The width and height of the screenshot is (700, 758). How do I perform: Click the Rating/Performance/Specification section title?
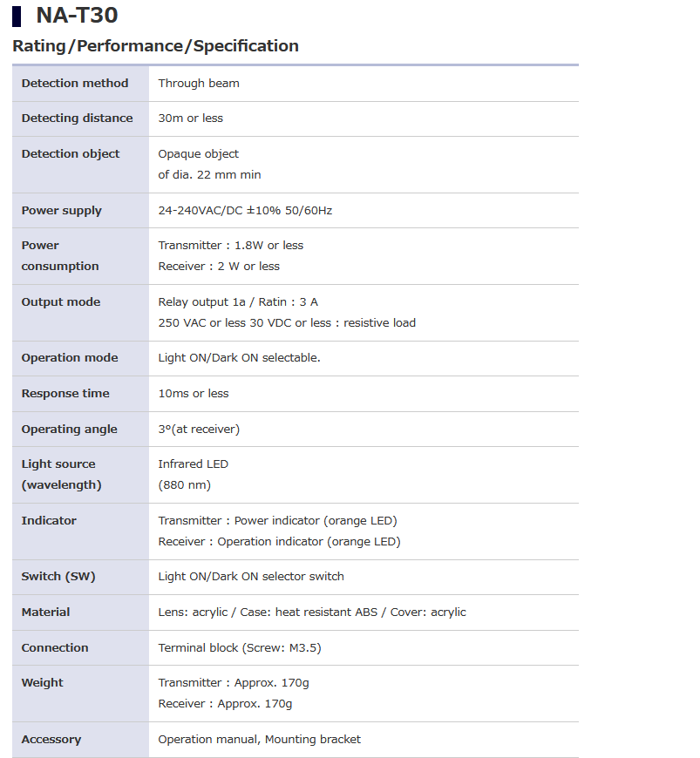[155, 46]
